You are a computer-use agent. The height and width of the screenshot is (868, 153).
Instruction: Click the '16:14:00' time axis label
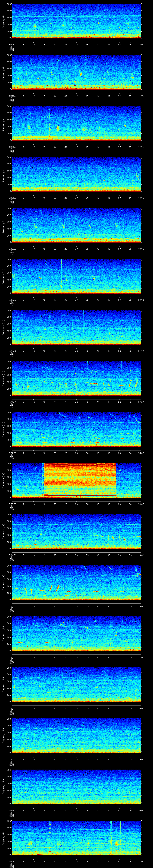coord(12,44)
